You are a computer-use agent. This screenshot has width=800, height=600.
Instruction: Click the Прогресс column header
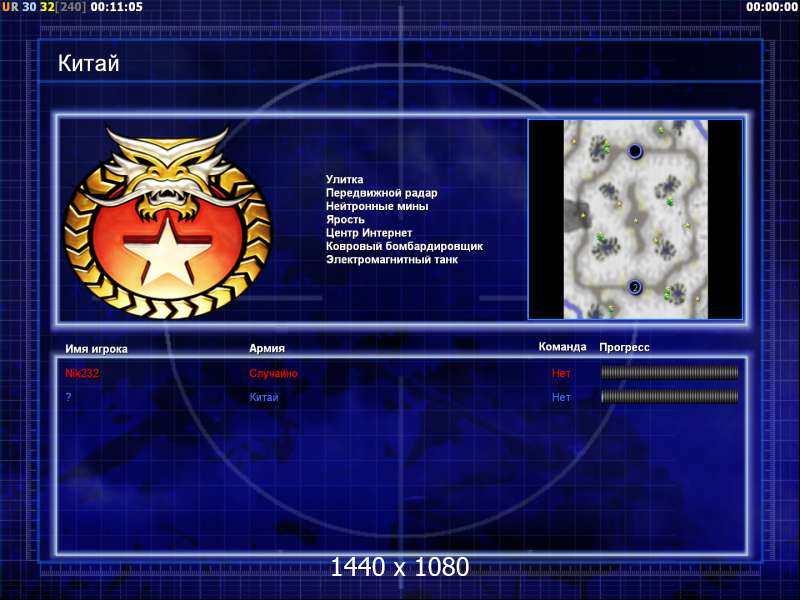click(624, 347)
